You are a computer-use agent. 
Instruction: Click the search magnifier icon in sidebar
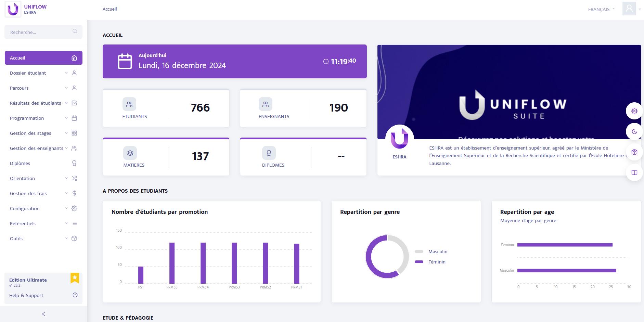(75, 31)
